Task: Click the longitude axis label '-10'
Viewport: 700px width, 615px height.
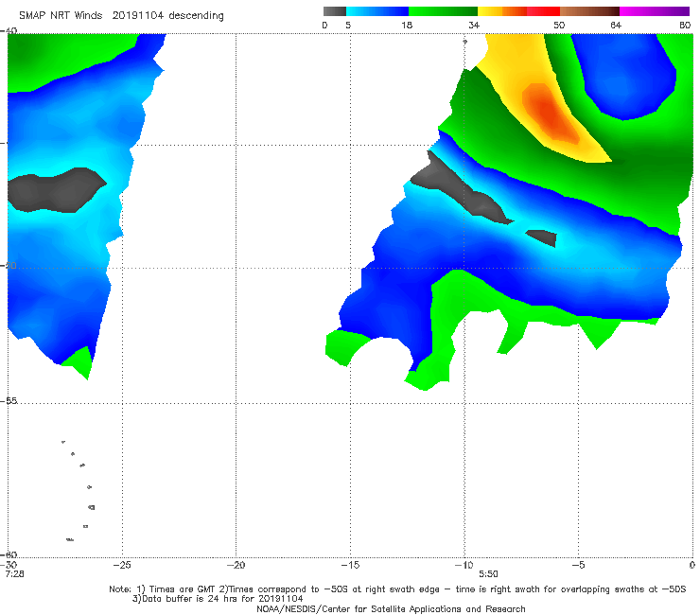Action: tap(464, 565)
